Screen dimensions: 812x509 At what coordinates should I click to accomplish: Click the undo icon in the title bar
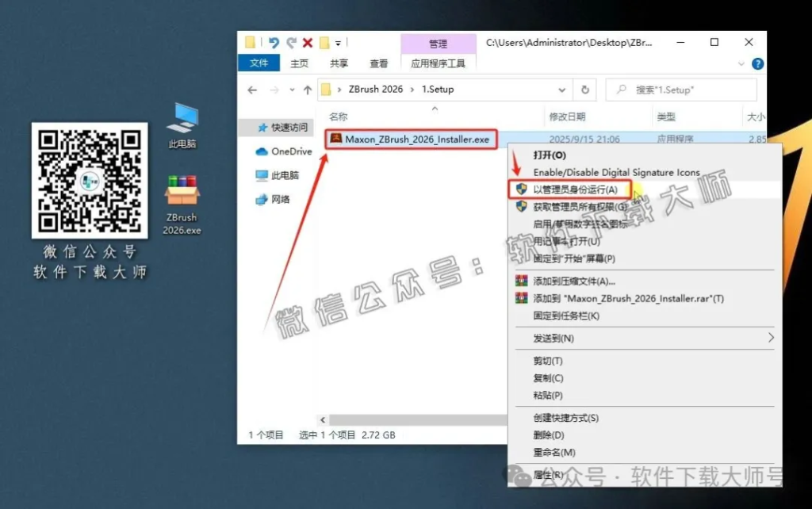click(274, 43)
